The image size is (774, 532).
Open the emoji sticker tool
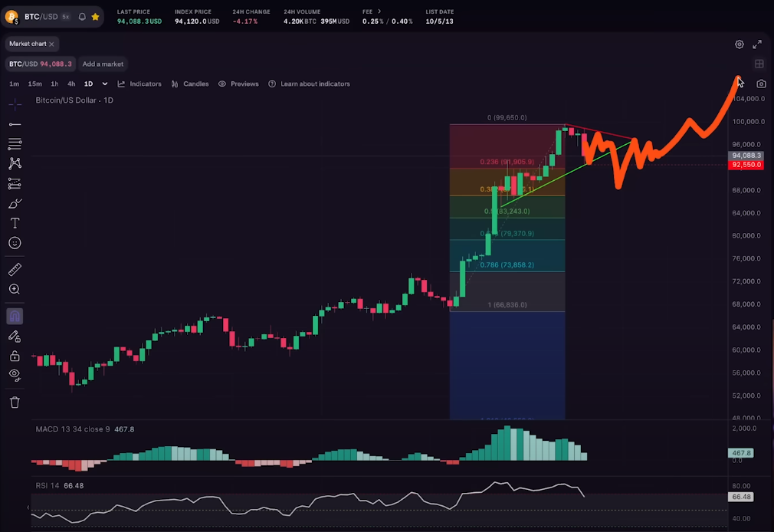15,243
